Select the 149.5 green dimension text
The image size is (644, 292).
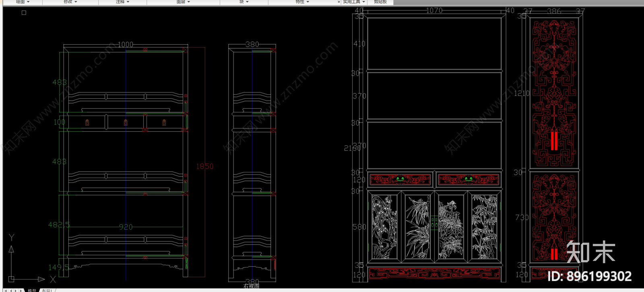tap(58, 267)
